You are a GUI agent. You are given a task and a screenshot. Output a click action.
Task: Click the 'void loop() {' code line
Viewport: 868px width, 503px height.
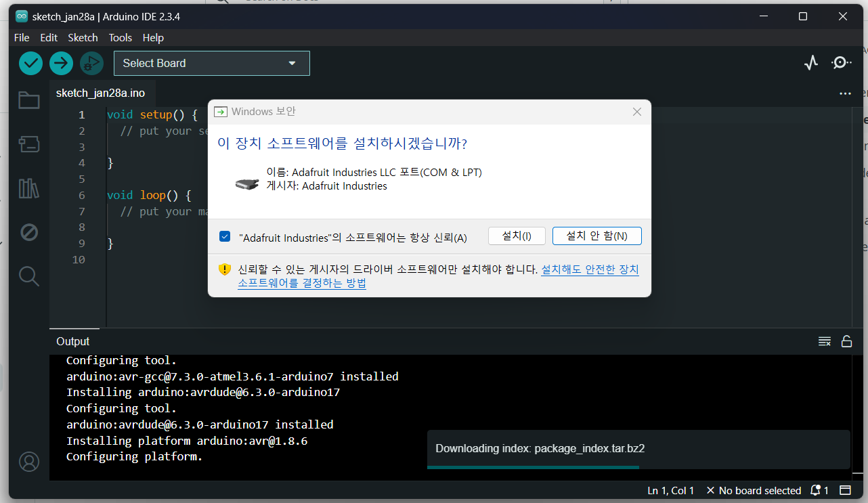coord(150,195)
